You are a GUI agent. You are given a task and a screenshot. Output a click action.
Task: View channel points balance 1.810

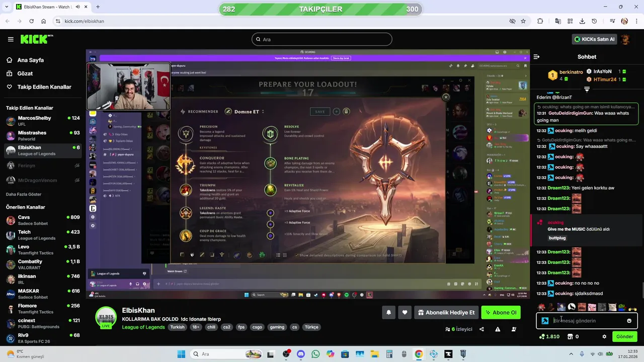[549, 336]
